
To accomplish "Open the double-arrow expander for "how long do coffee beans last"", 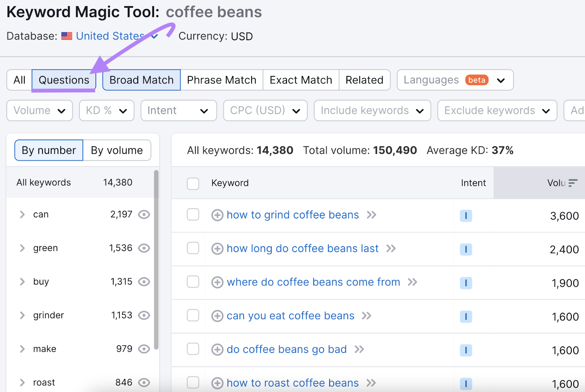I will (x=391, y=249).
